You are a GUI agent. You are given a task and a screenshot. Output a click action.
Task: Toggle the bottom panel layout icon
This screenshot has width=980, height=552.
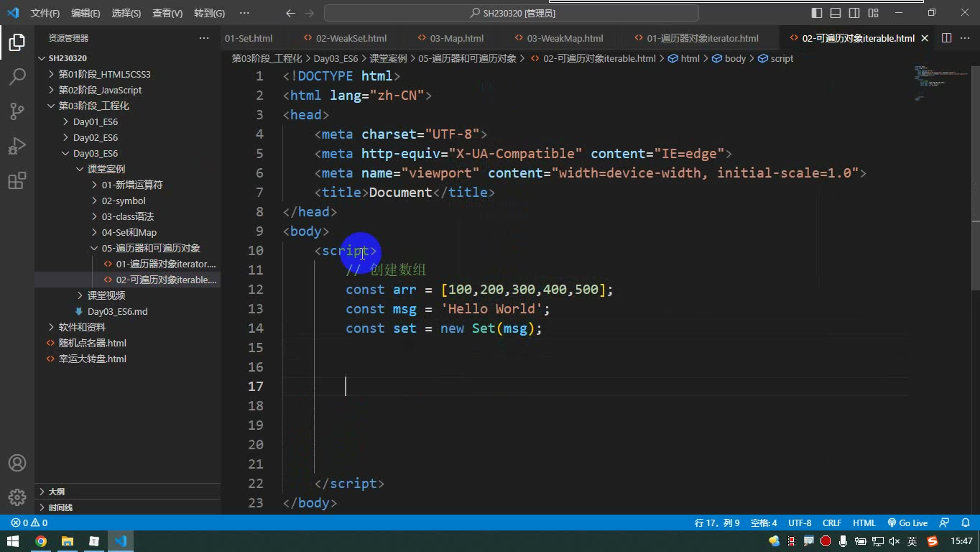point(836,13)
